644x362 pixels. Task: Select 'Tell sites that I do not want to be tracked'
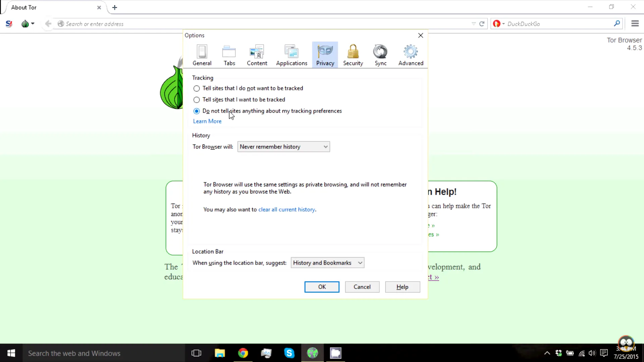pos(248,88)
